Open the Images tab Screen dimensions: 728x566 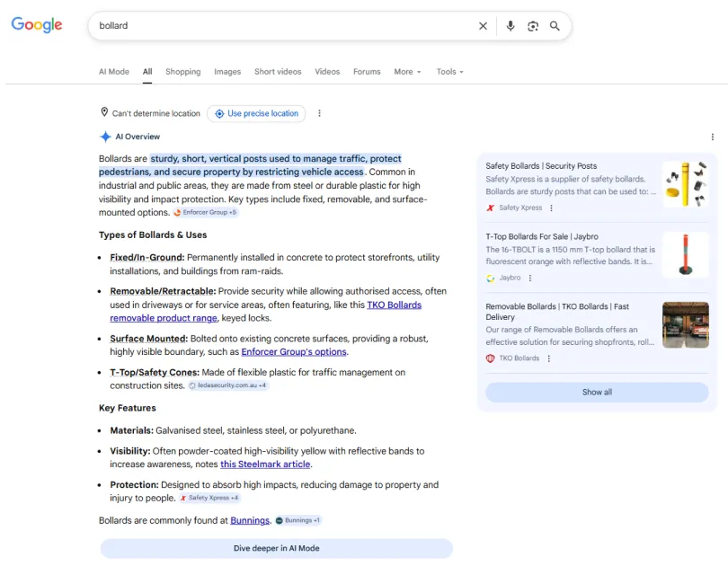coord(227,72)
